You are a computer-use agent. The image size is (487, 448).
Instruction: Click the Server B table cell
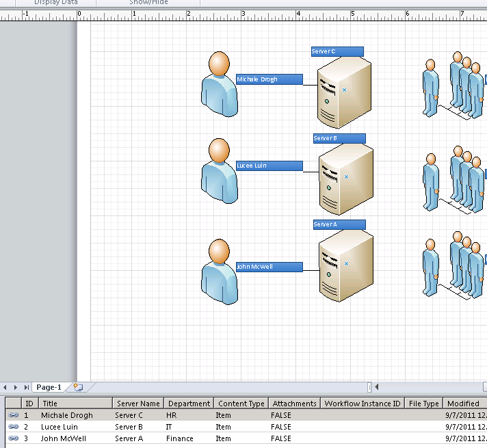pyautogui.click(x=129, y=427)
